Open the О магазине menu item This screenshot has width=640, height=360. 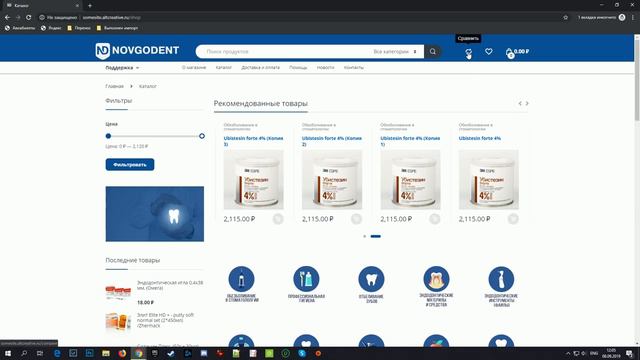[194, 68]
